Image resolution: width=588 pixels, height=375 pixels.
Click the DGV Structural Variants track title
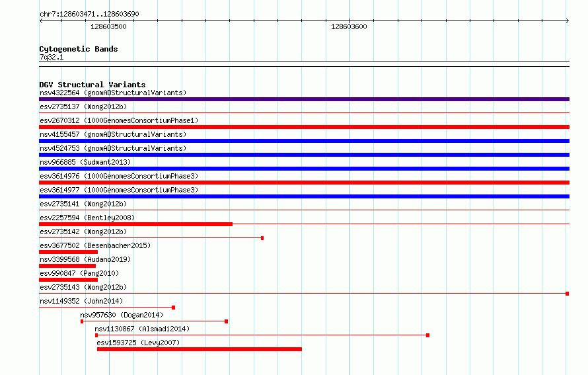(92, 85)
